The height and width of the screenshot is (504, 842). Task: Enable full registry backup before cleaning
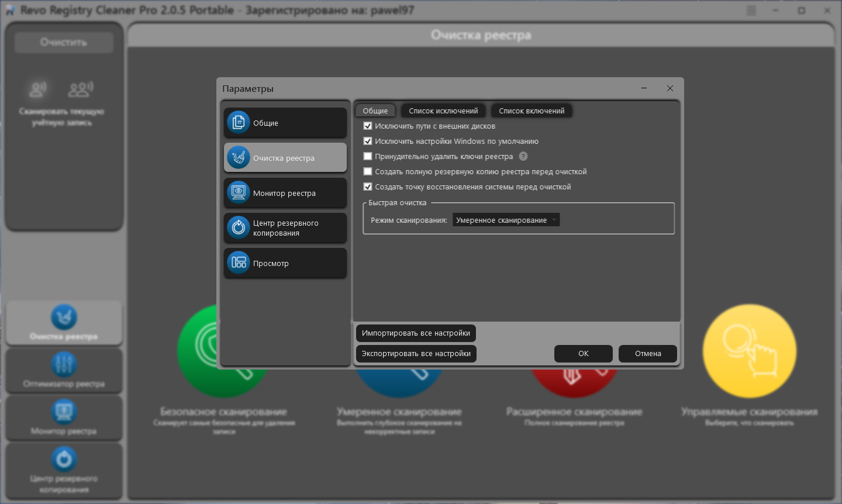point(368,171)
